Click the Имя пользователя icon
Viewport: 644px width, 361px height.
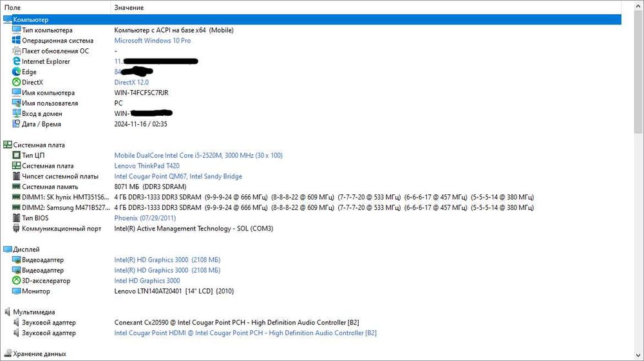click(x=16, y=103)
